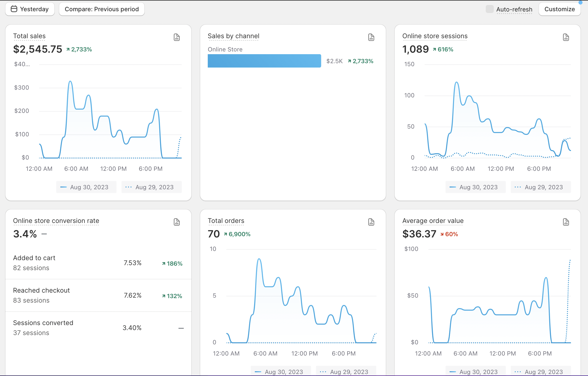This screenshot has width=588, height=376.
Task: Open the Online store sessions report icon
Action: pos(566,37)
